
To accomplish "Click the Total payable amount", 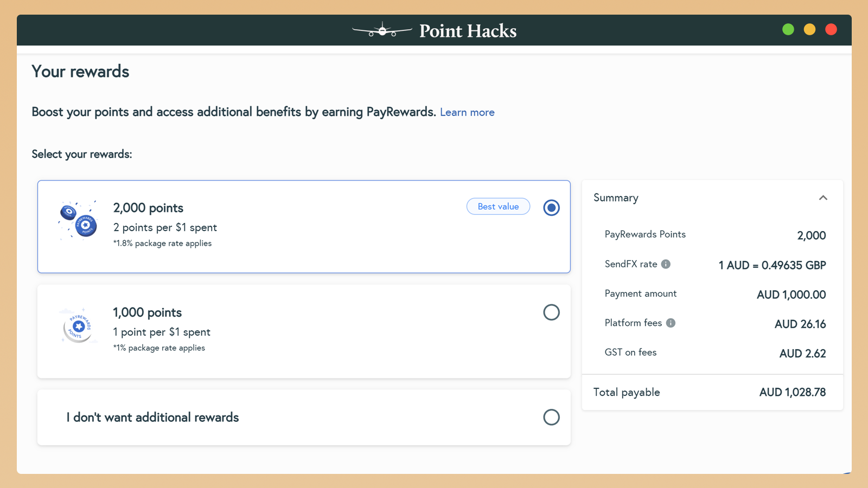I will coord(792,393).
